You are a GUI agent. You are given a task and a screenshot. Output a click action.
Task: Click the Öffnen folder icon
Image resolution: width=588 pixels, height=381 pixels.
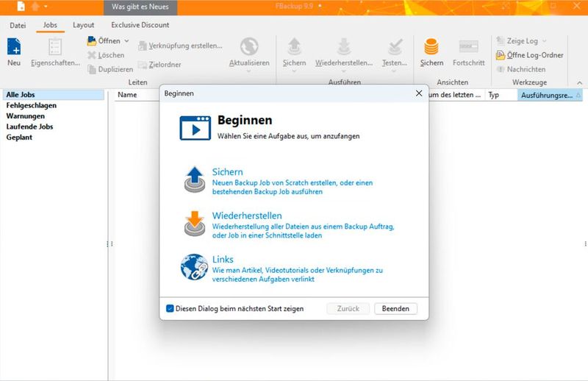(x=91, y=40)
